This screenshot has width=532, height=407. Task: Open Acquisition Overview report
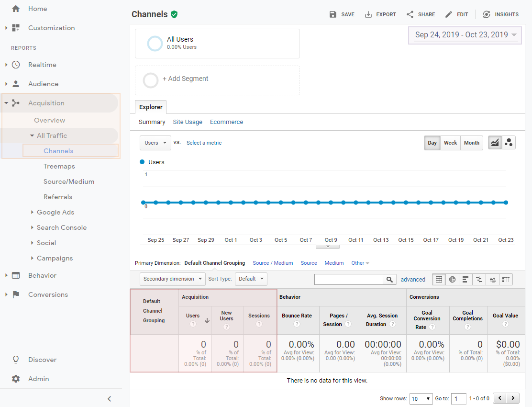click(50, 120)
